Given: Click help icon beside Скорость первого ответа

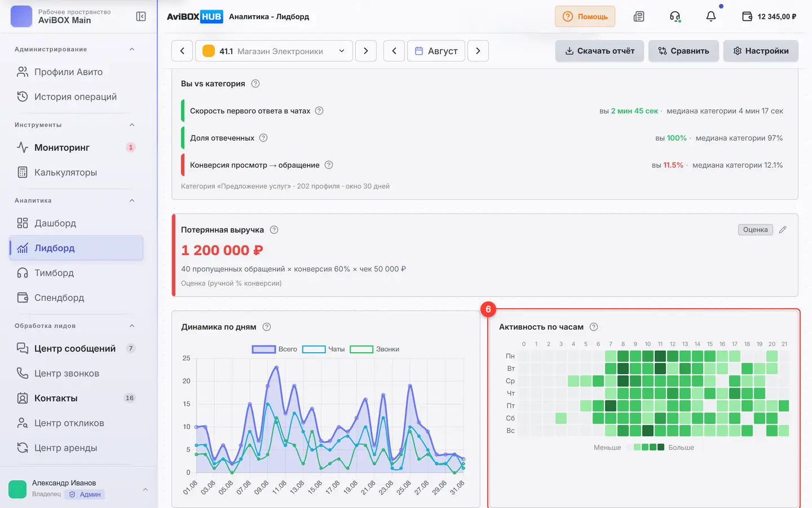Looking at the screenshot, I should [319, 111].
